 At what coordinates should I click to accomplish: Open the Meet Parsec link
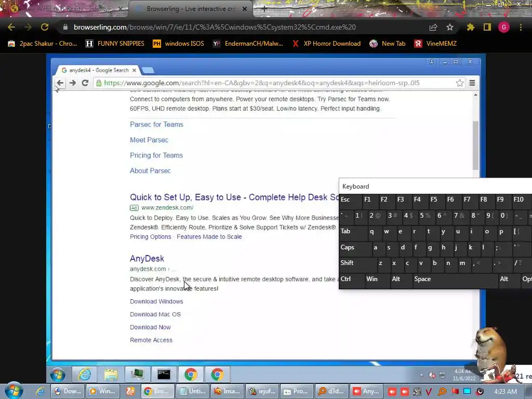pyautogui.click(x=149, y=140)
